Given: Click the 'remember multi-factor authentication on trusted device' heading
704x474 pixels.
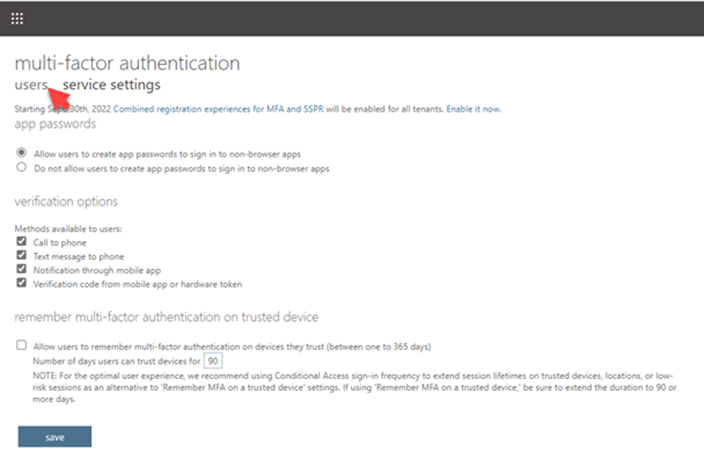Looking at the screenshot, I should click(166, 317).
